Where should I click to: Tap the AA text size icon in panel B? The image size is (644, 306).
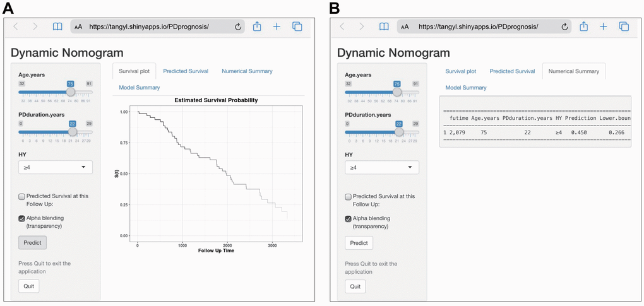click(405, 27)
